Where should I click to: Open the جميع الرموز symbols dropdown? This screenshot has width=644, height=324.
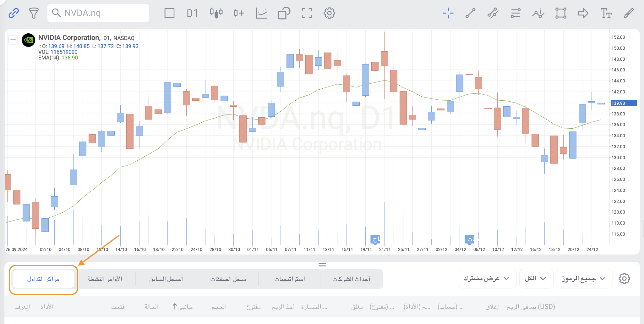click(584, 278)
